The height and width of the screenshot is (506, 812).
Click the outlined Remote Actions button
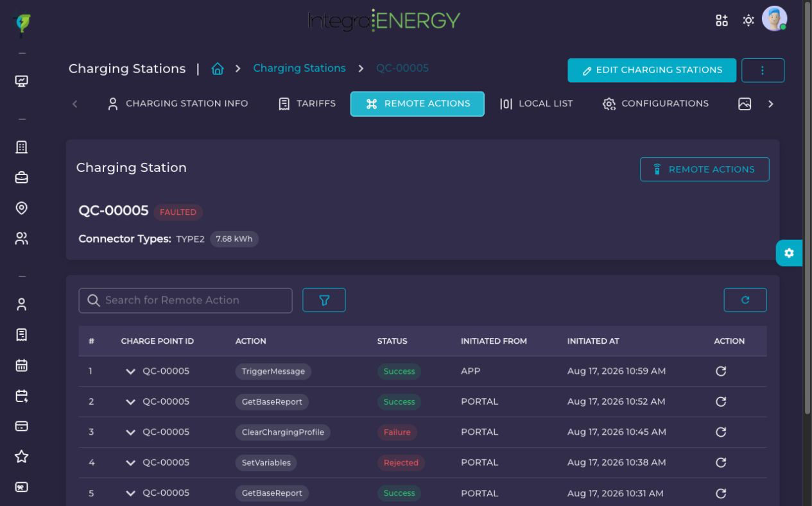pos(704,169)
